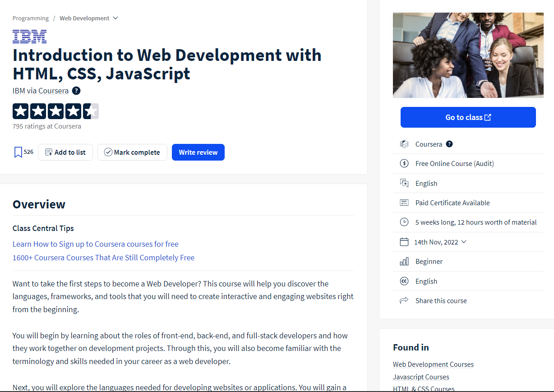Go to Programming breadcrumb

click(x=31, y=18)
